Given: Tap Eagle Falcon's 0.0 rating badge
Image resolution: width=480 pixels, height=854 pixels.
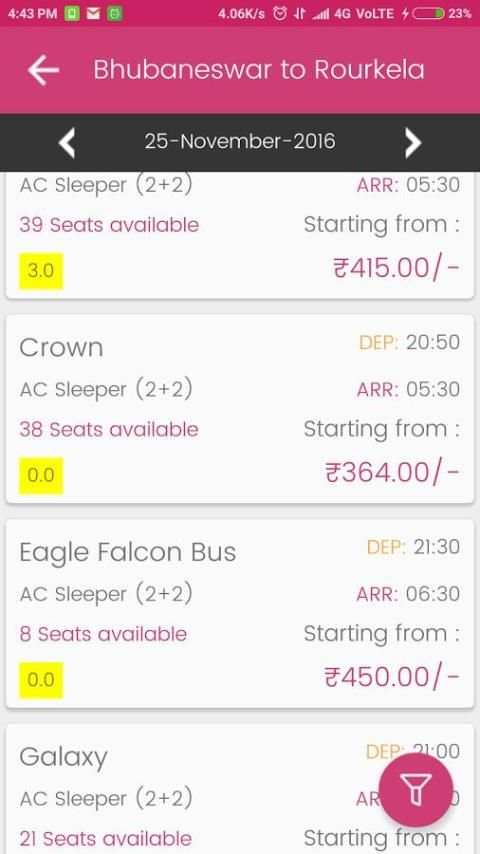Looking at the screenshot, I should coord(41,680).
